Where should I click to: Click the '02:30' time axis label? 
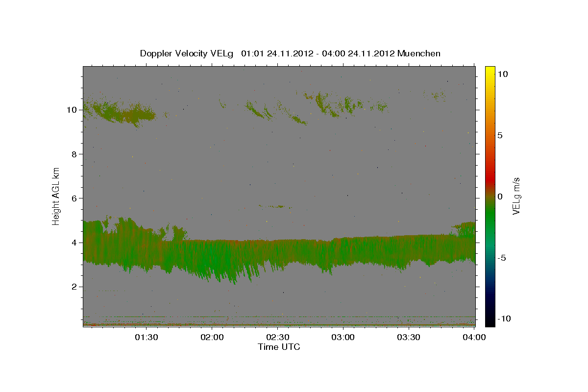click(x=277, y=337)
